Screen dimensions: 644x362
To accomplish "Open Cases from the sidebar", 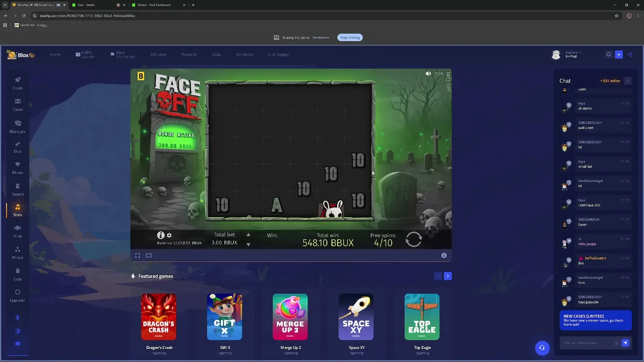I will [18, 105].
